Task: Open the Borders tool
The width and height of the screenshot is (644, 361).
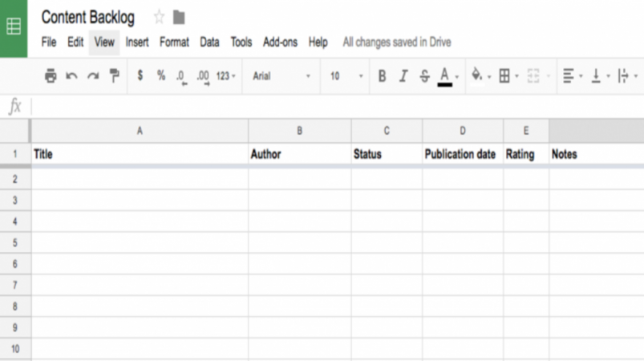Action: [504, 76]
